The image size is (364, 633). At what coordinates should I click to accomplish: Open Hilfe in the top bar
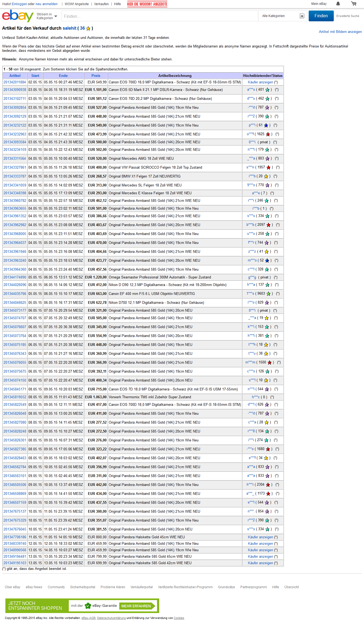click(x=117, y=4)
